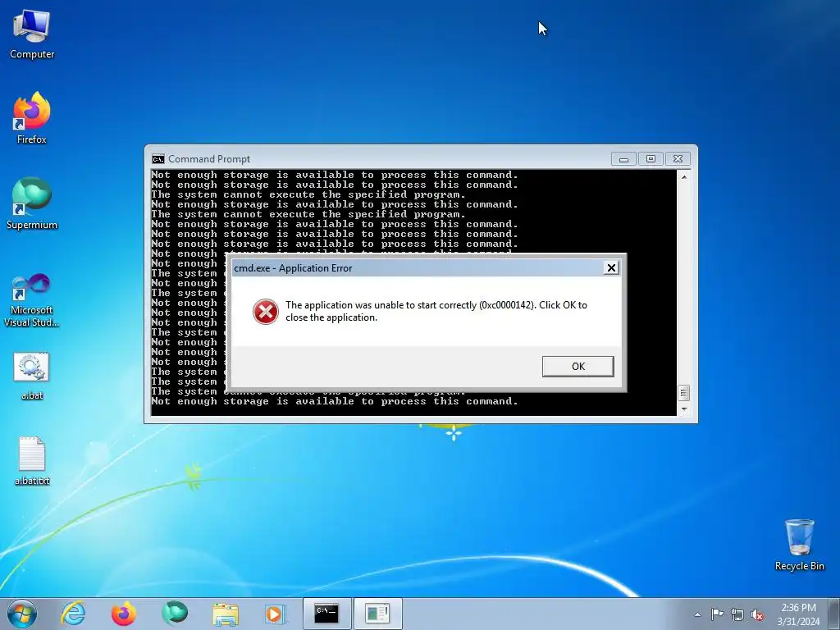Open Command Prompt system menu icon

[x=158, y=159]
